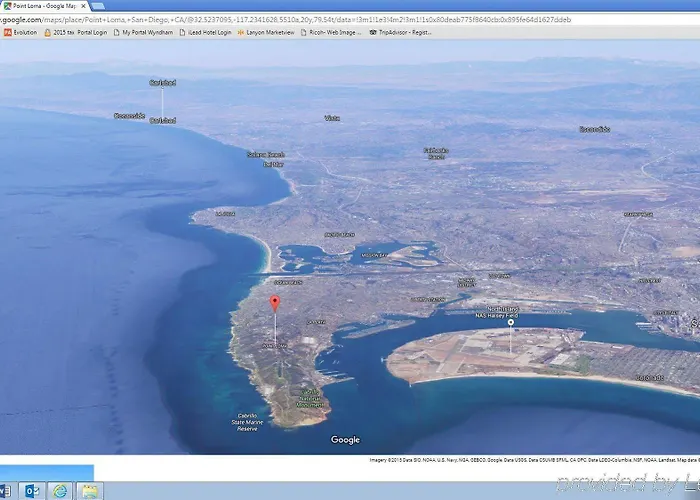The image size is (700, 500).
Task: Open the TripAdvisor bookmark
Action: click(x=401, y=32)
